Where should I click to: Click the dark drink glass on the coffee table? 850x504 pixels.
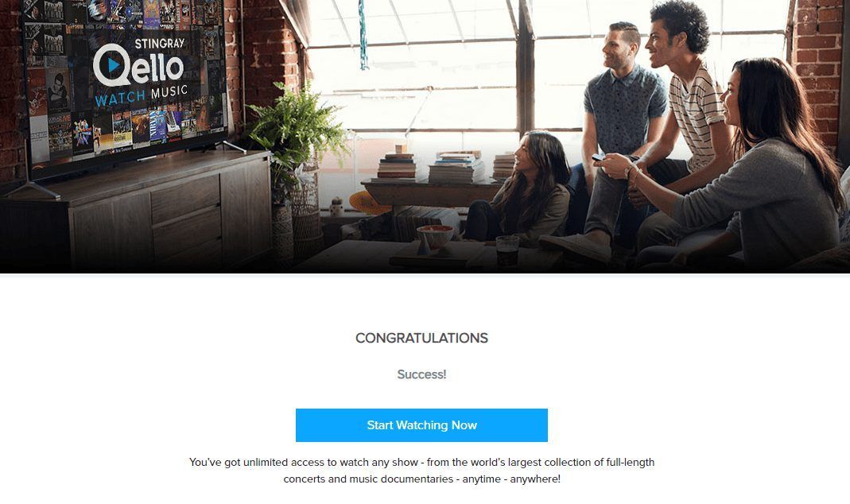(507, 250)
